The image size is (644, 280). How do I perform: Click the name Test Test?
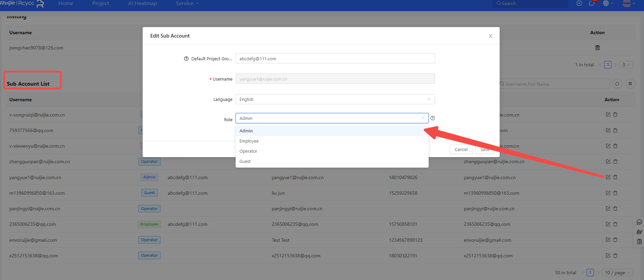(x=281, y=240)
